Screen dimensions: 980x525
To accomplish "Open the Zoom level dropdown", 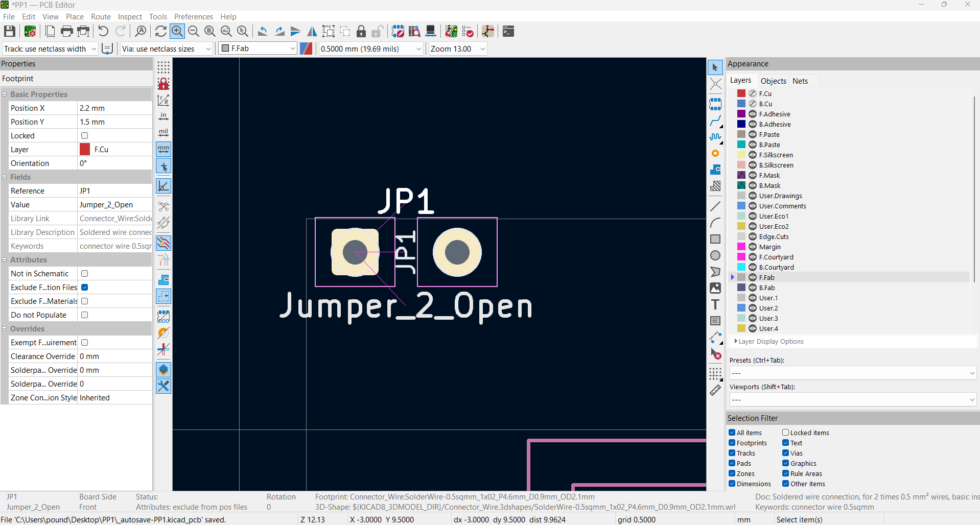I will (458, 49).
